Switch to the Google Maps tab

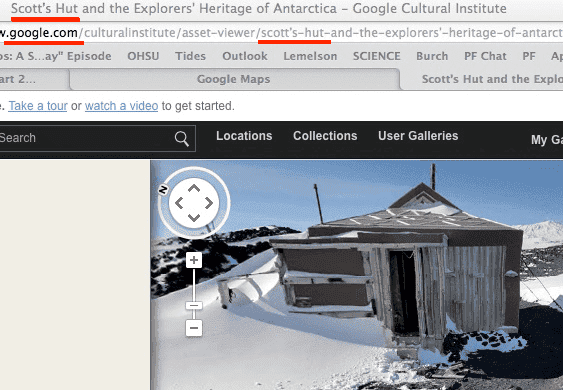[234, 79]
